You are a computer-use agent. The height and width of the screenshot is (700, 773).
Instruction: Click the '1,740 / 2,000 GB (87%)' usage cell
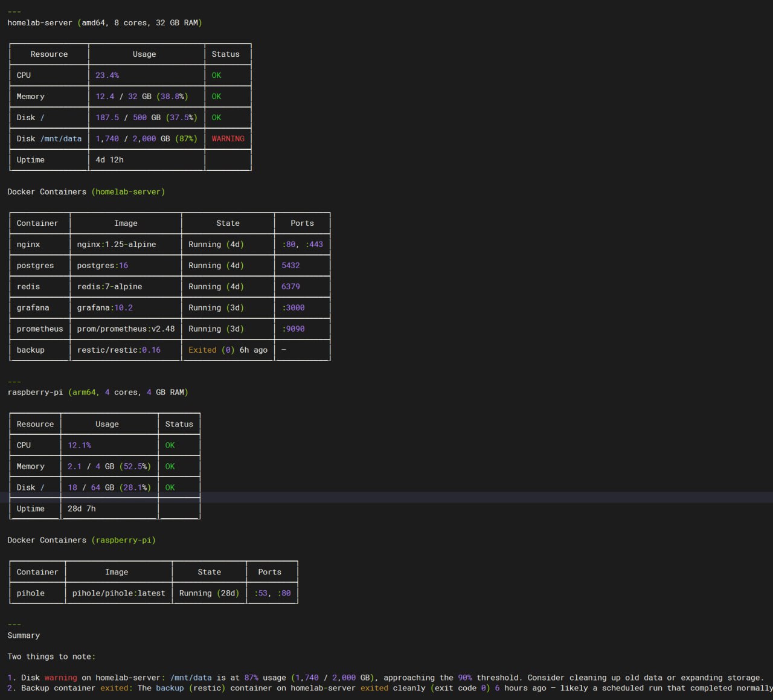point(146,139)
